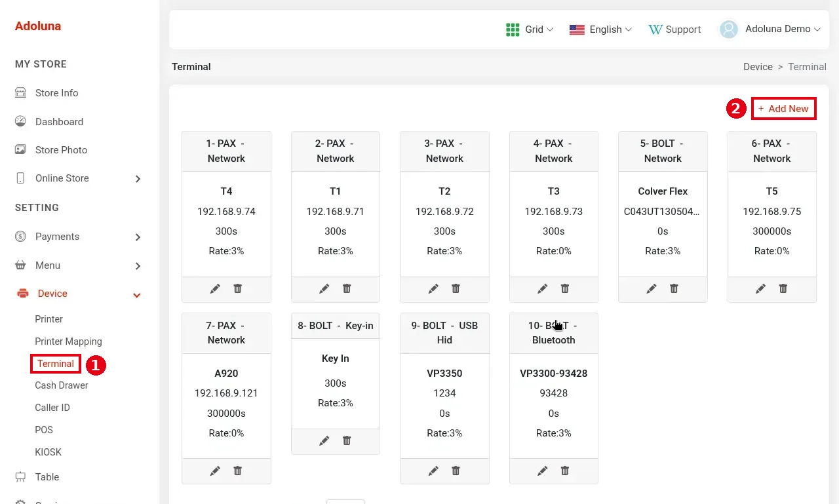Viewport: 839px width, 504px height.
Task: Delete the T3 terminal
Action: pos(565,288)
